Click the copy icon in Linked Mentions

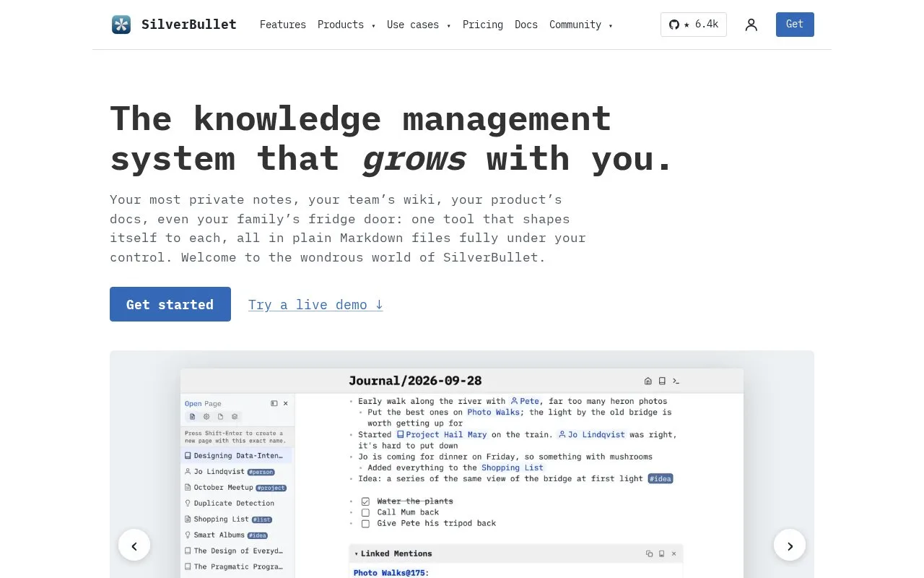point(649,553)
